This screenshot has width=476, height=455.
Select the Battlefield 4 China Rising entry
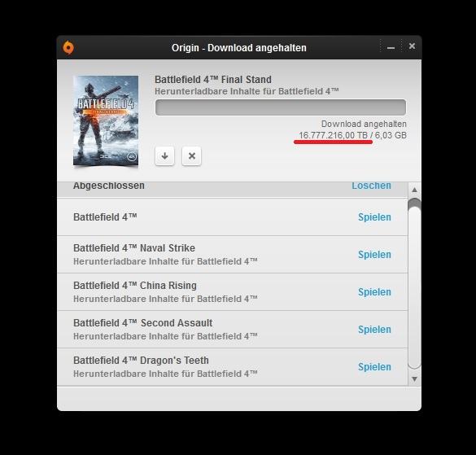tap(232, 292)
